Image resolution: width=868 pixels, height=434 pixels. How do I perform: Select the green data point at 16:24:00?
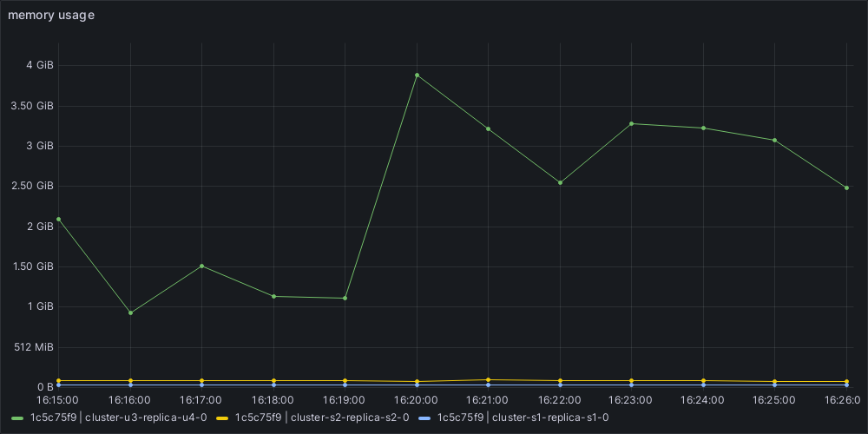(x=704, y=128)
